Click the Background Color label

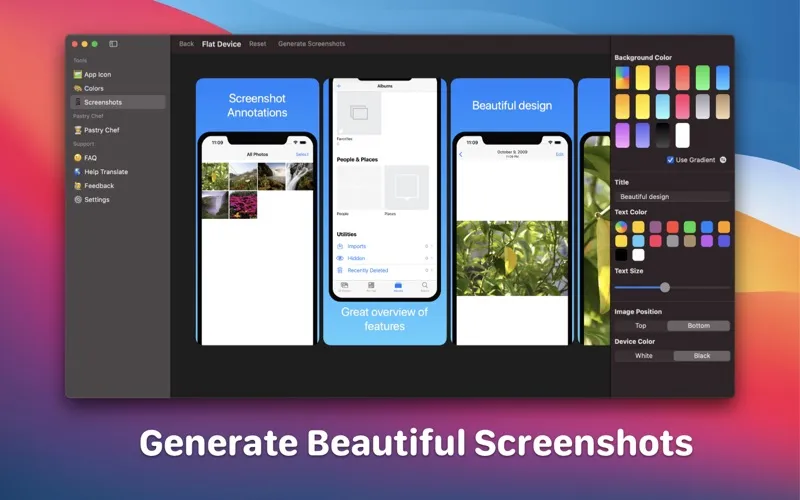point(643,58)
